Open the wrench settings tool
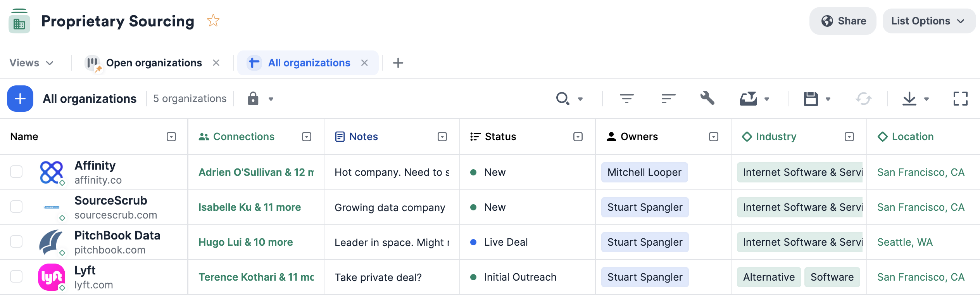This screenshot has width=980, height=295. point(707,98)
